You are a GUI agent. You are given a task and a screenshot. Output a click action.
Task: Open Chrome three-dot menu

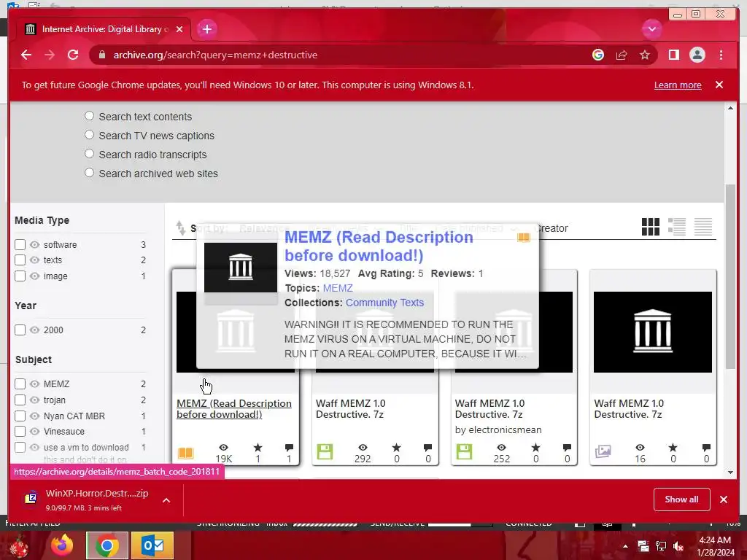pyautogui.click(x=721, y=55)
